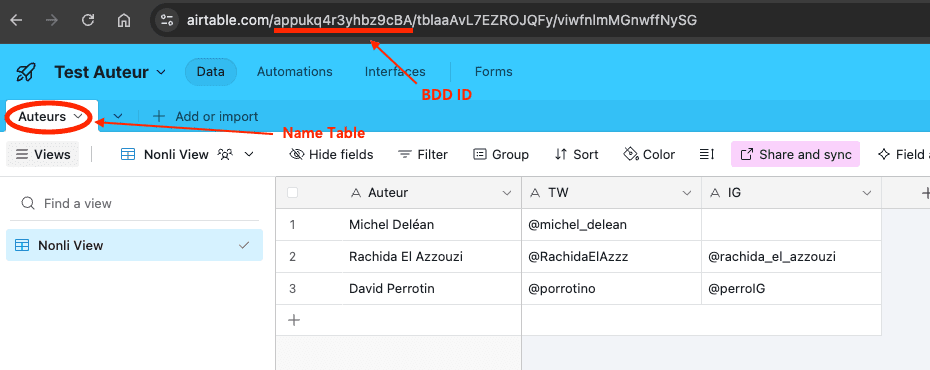Click the browser address bar URL
930x370 pixels.
coord(442,20)
